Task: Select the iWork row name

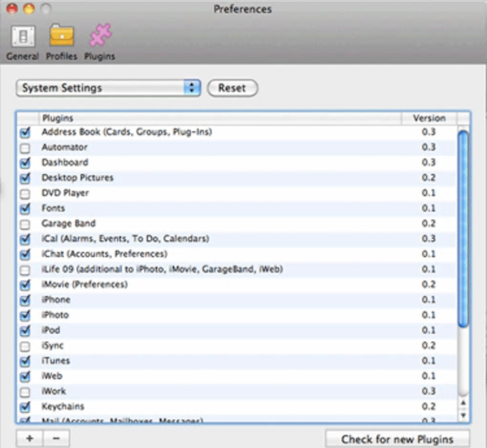Action: (54, 391)
